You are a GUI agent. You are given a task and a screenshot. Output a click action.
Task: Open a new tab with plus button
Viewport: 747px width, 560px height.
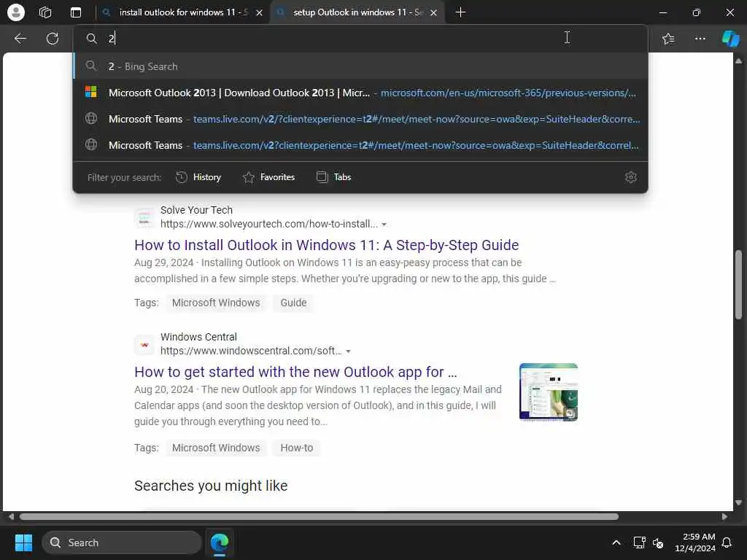(x=460, y=12)
